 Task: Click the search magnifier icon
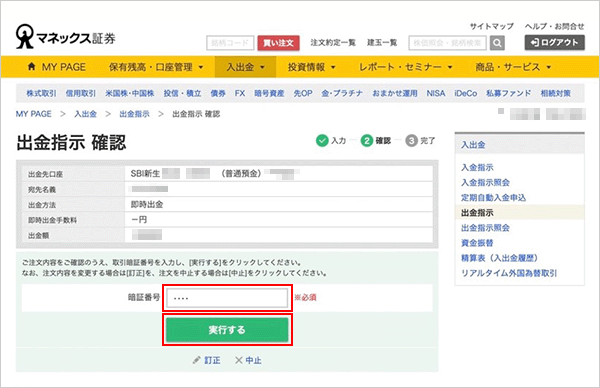click(x=497, y=43)
